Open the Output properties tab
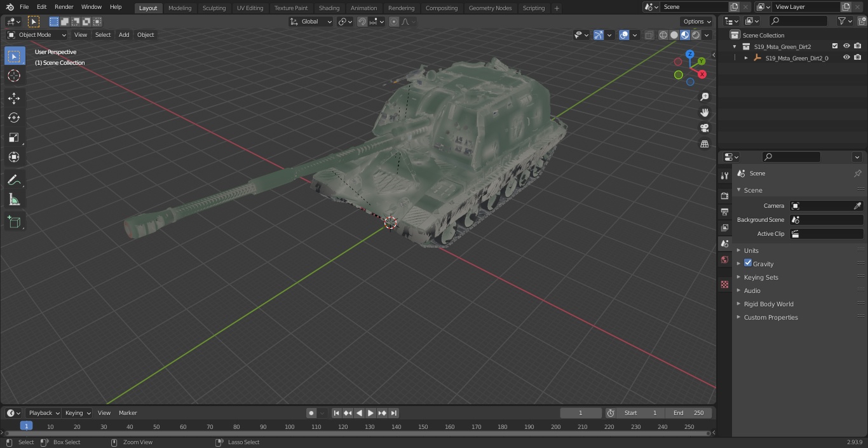Screen dimensions: 868x448 click(x=724, y=212)
